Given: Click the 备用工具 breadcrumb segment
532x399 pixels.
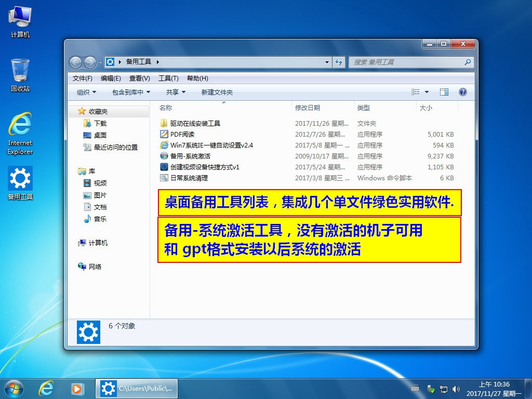Looking at the screenshot, I should click(x=138, y=62).
